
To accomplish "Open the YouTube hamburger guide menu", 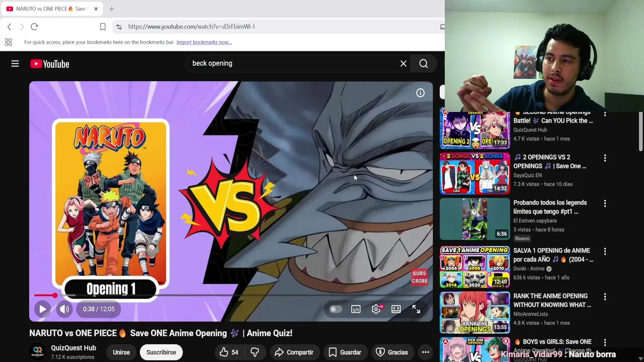I will click(15, 64).
